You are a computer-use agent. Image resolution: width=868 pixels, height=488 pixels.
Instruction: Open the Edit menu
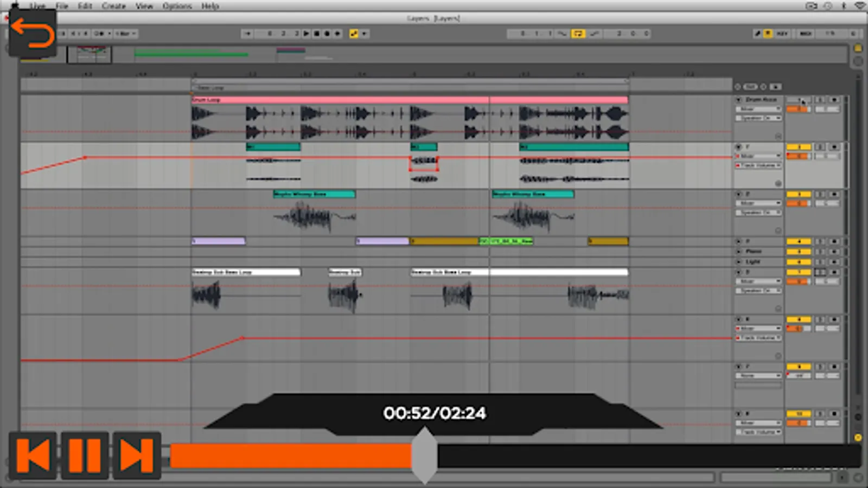tap(85, 6)
